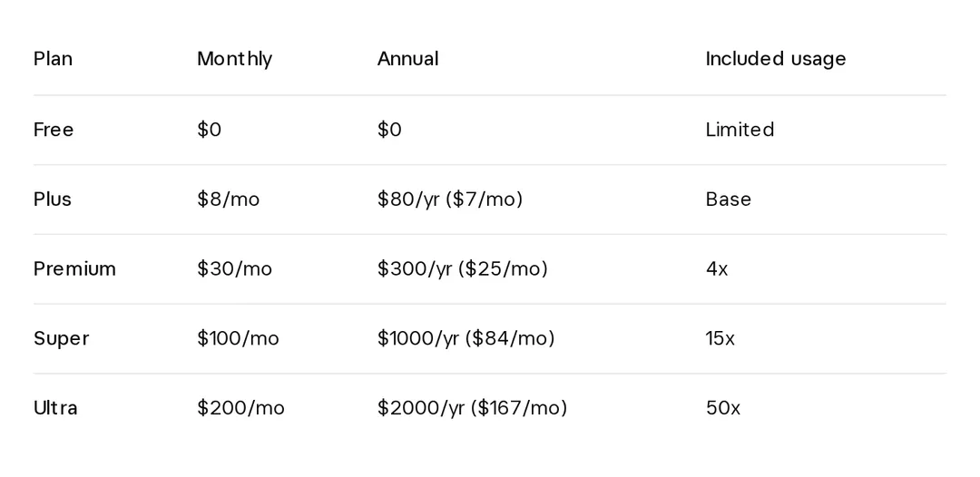Click the $8/mo monthly price
This screenshot has width=980, height=477.
pos(228,200)
